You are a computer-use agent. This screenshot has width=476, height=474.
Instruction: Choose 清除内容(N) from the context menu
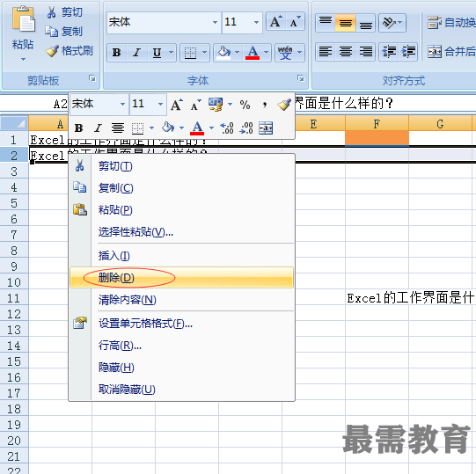tap(181, 300)
